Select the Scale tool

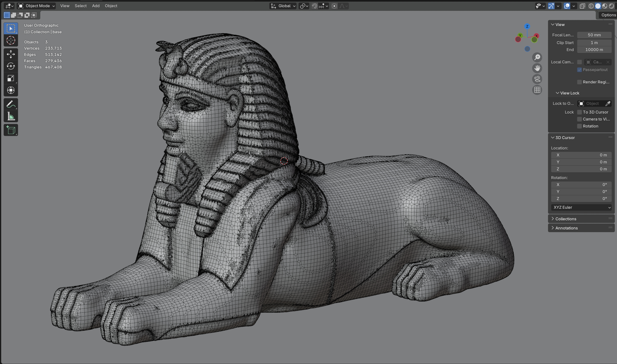(11, 78)
